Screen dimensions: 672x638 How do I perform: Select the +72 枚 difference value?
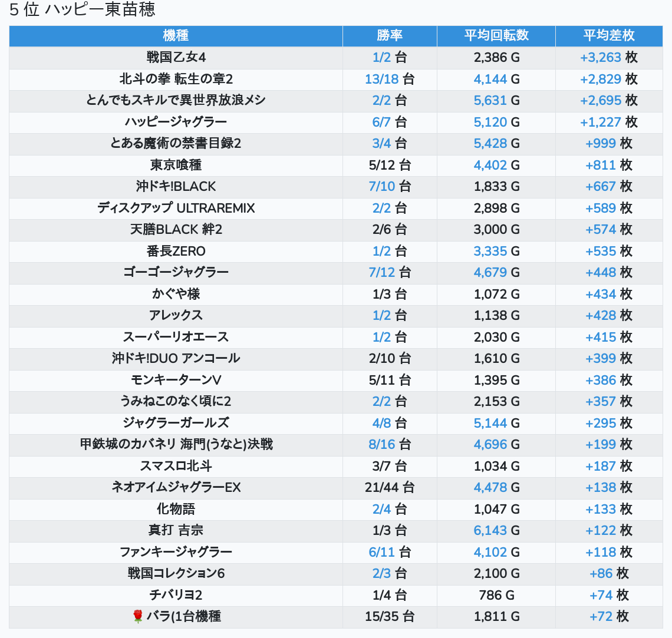(608, 617)
